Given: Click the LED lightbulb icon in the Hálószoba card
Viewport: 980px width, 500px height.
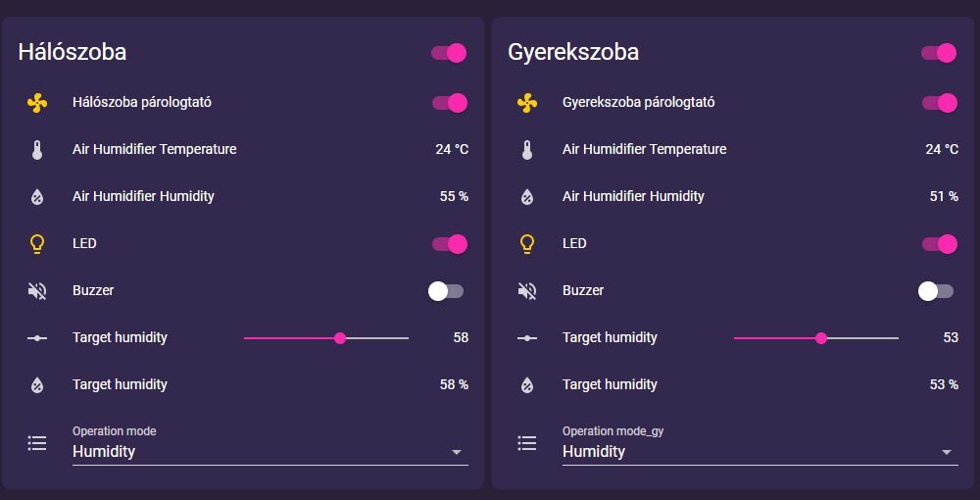Looking at the screenshot, I should click(37, 244).
